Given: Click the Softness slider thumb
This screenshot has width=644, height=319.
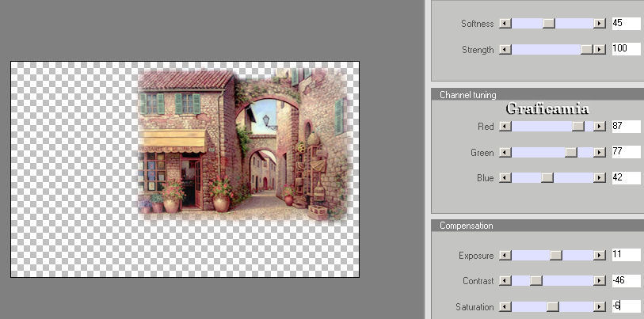Looking at the screenshot, I should 549,24.
